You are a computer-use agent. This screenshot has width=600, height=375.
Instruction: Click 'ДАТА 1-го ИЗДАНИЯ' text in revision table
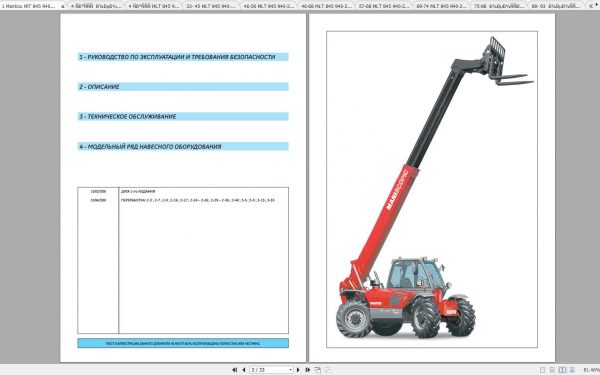(x=138, y=191)
